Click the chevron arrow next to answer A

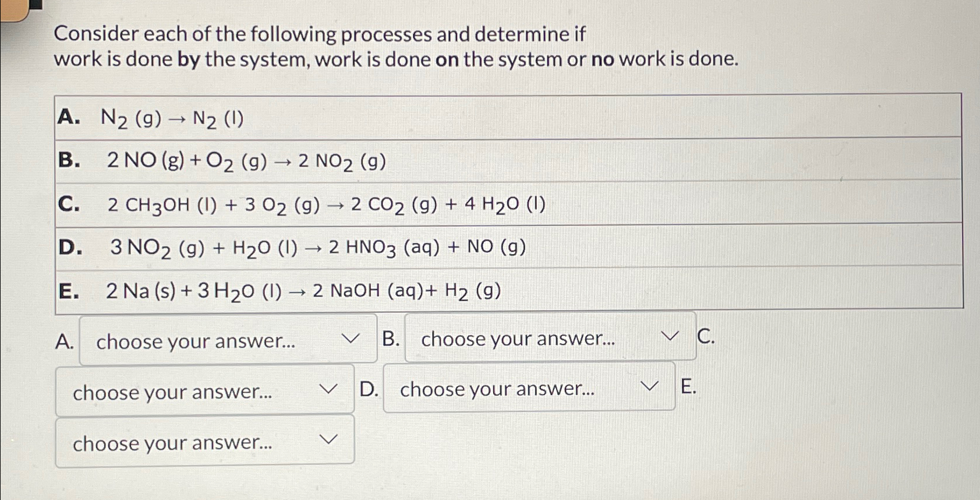point(349,339)
